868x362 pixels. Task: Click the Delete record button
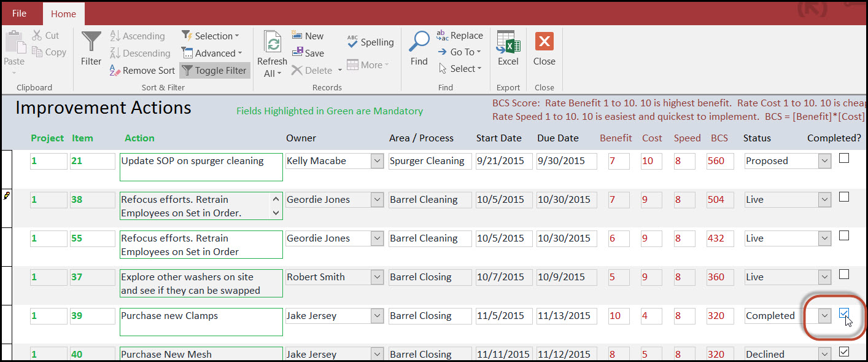[x=312, y=70]
